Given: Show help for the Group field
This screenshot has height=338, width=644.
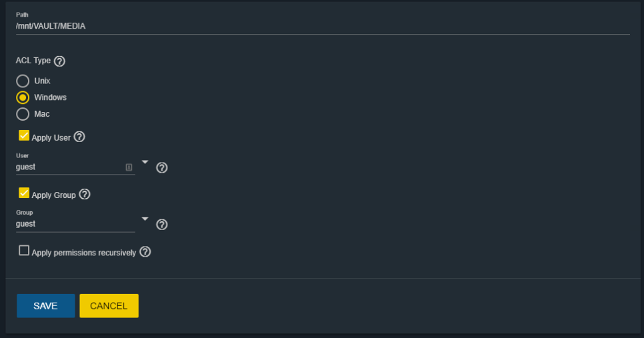Looking at the screenshot, I should pos(161,225).
